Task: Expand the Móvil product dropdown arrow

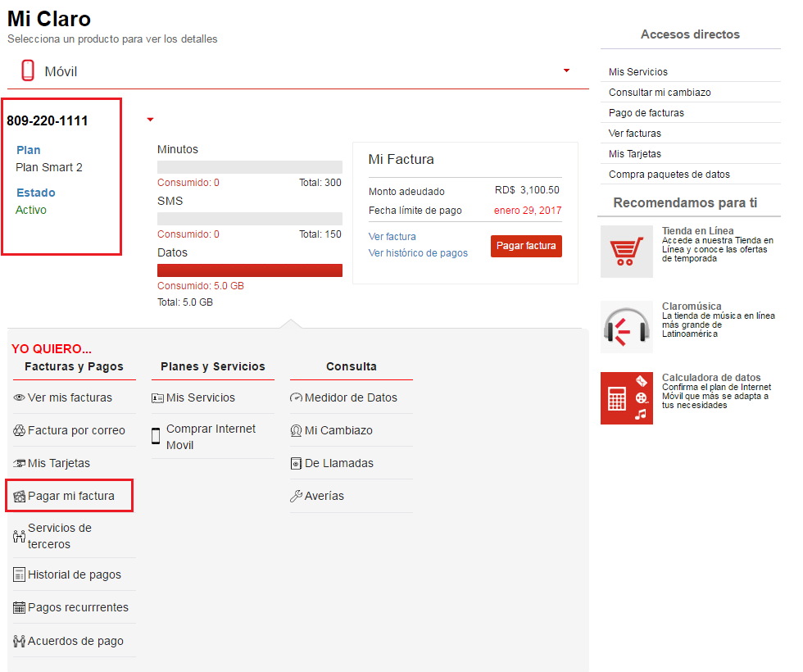Action: click(566, 70)
